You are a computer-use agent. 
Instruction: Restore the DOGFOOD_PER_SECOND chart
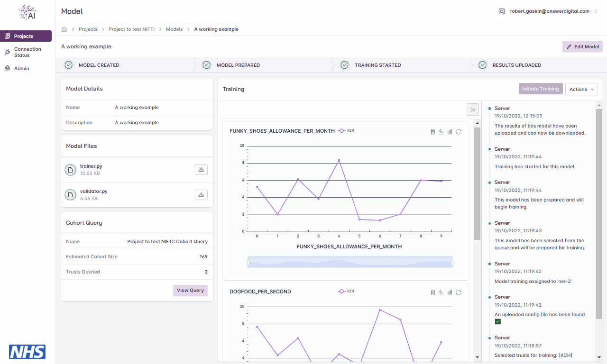coord(459,292)
